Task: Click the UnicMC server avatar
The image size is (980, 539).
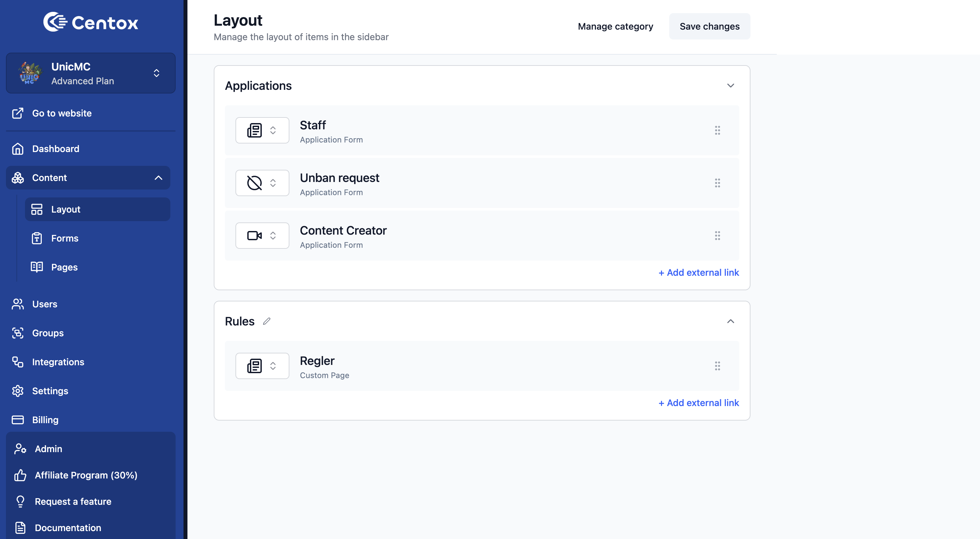Action: (30, 73)
